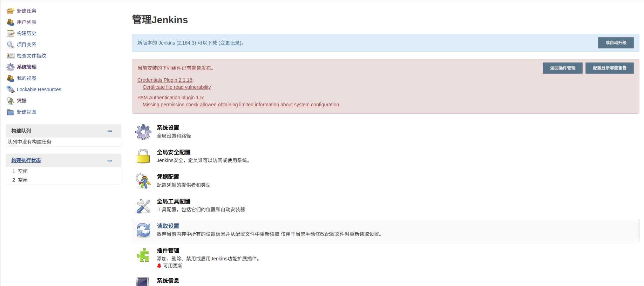
Task: Open Lockable Resources in the sidebar
Action: 39,89
